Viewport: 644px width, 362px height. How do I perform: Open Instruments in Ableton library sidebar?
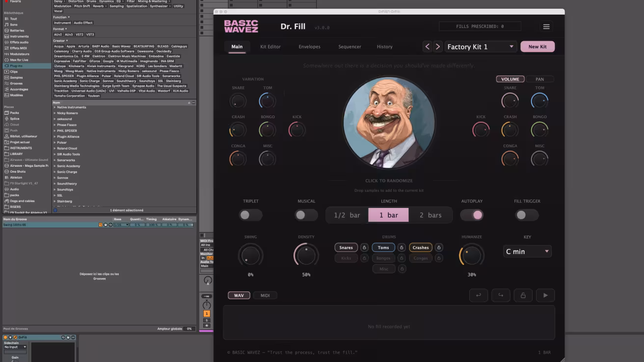19,36
